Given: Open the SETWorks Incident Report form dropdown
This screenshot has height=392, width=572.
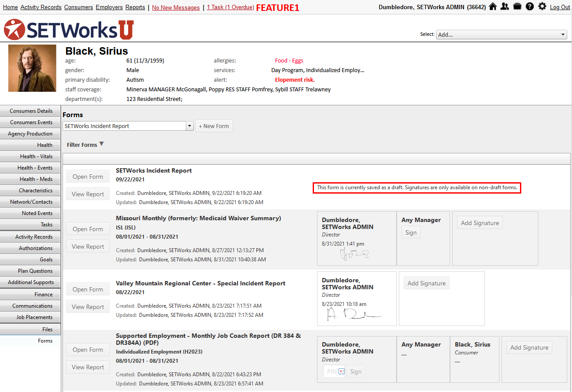Looking at the screenshot, I should pos(128,126).
